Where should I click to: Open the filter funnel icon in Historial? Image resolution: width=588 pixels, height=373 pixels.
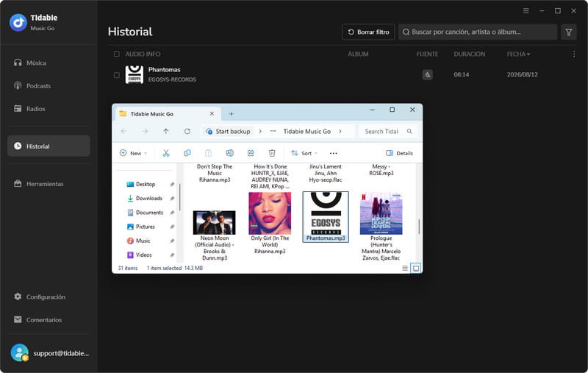tap(568, 32)
